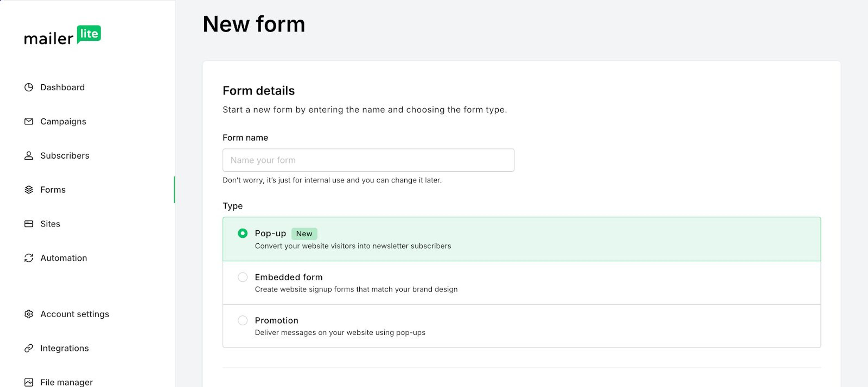Image resolution: width=868 pixels, height=387 pixels.
Task: Click the Automation refresh icon
Action: [x=29, y=258]
